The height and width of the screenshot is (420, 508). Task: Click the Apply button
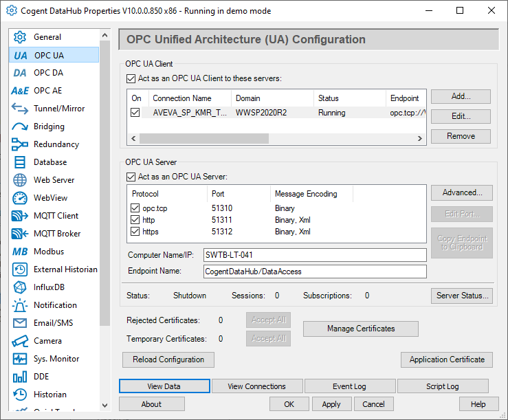pyautogui.click(x=331, y=404)
